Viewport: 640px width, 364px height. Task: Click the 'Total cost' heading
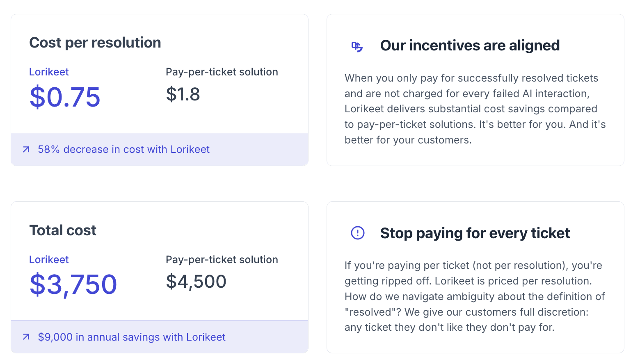coord(63,230)
